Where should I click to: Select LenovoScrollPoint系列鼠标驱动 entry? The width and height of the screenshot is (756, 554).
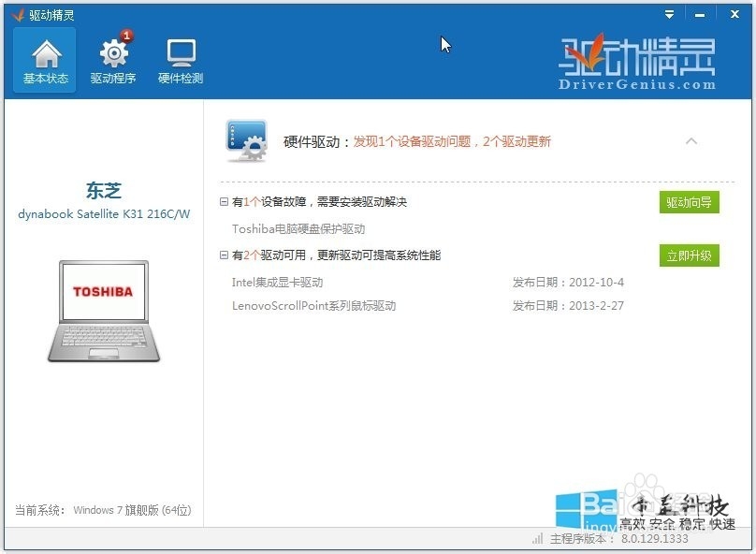tap(313, 306)
